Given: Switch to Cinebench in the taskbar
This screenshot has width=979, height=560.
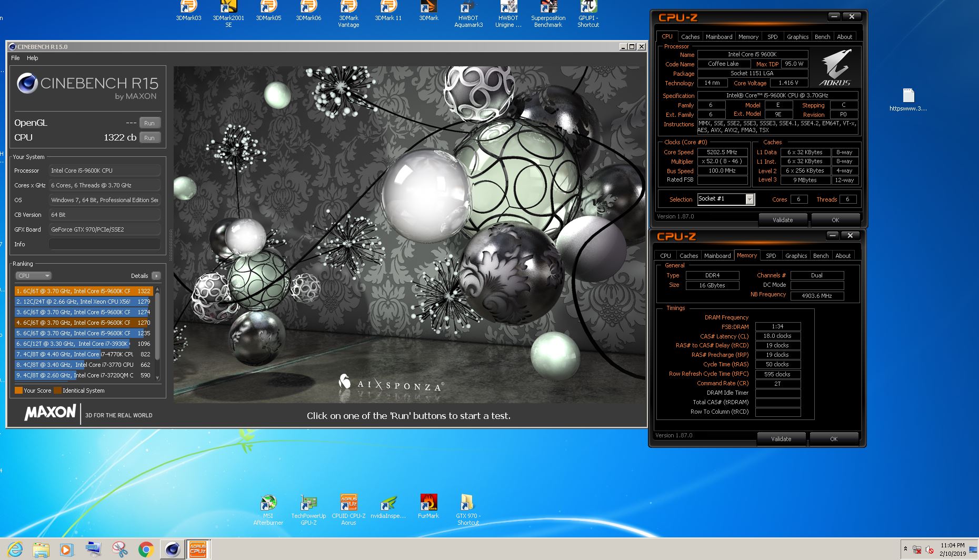Looking at the screenshot, I should 172,549.
